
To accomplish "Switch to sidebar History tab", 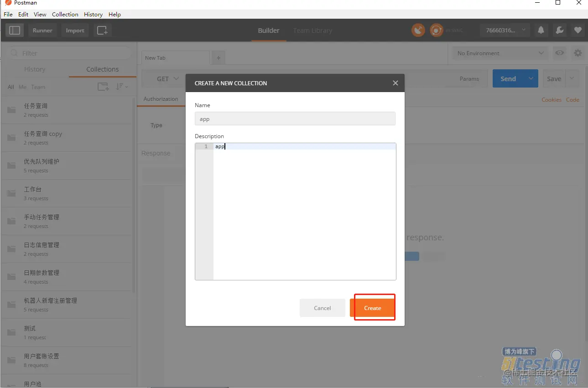I will pos(35,69).
